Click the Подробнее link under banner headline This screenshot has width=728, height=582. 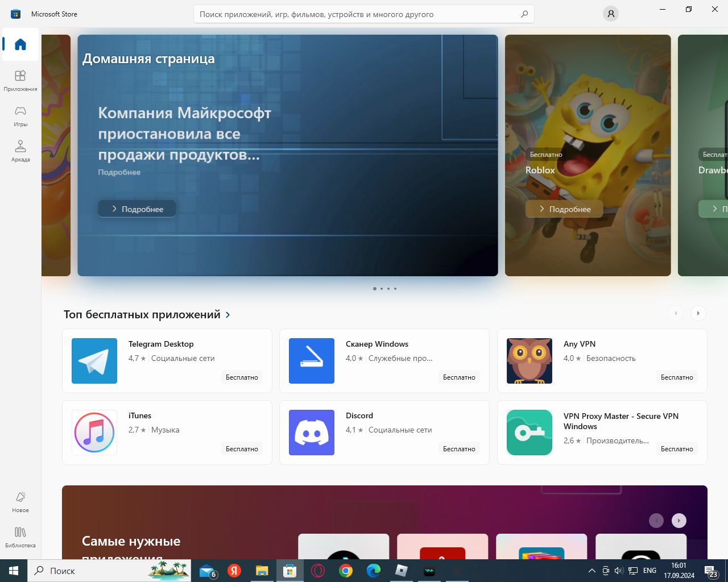point(119,172)
